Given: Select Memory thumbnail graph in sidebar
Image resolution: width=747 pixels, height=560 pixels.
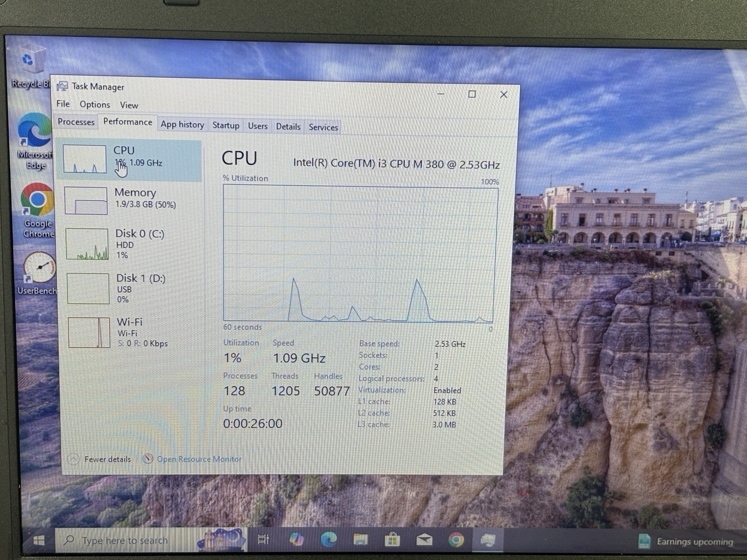Looking at the screenshot, I should tap(86, 201).
